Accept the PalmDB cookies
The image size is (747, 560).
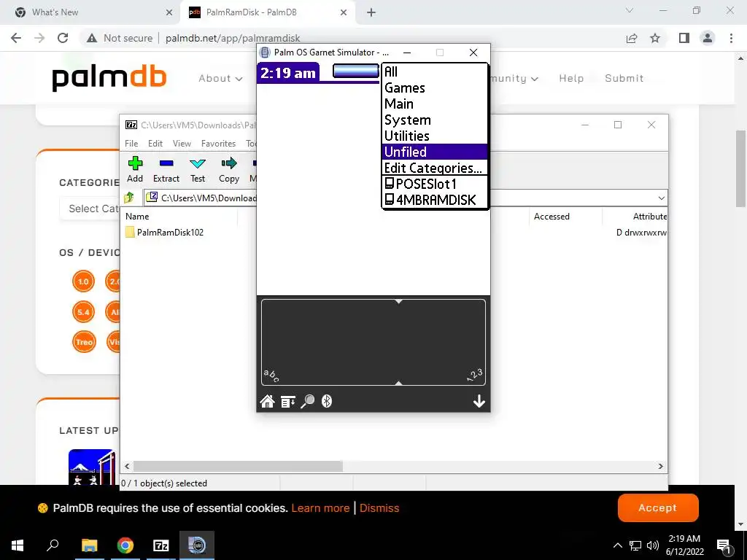coord(658,508)
